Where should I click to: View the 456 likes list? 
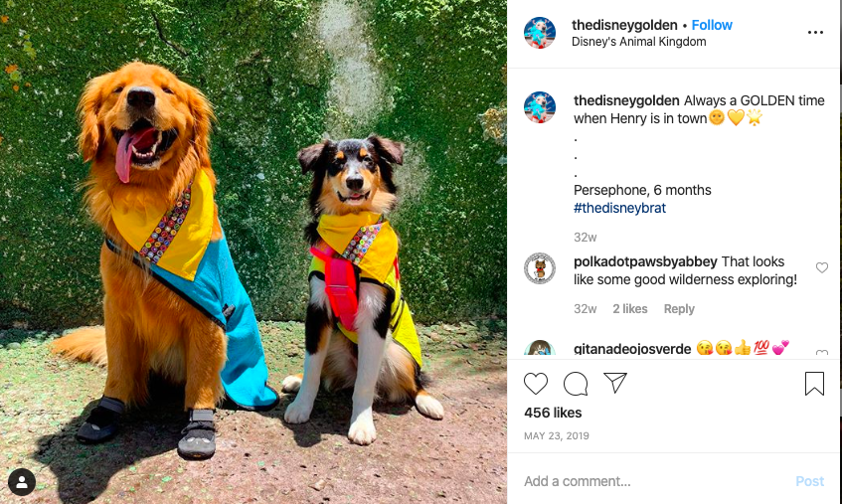(x=553, y=413)
